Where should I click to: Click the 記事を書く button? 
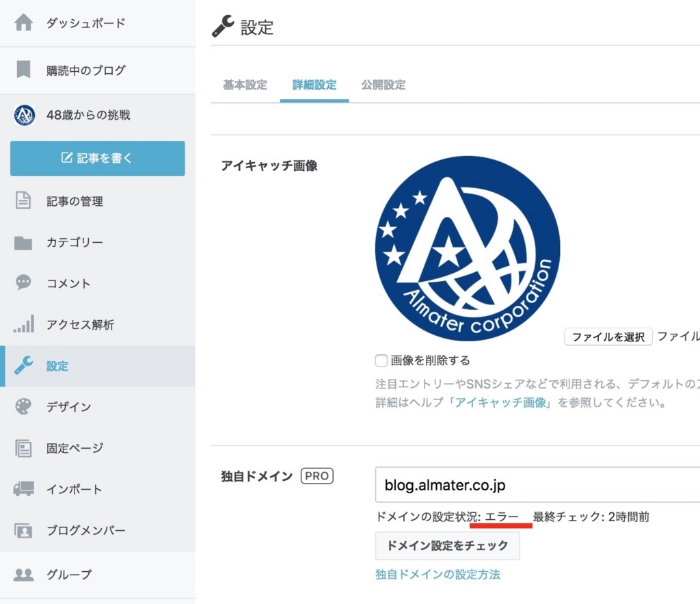point(97,158)
